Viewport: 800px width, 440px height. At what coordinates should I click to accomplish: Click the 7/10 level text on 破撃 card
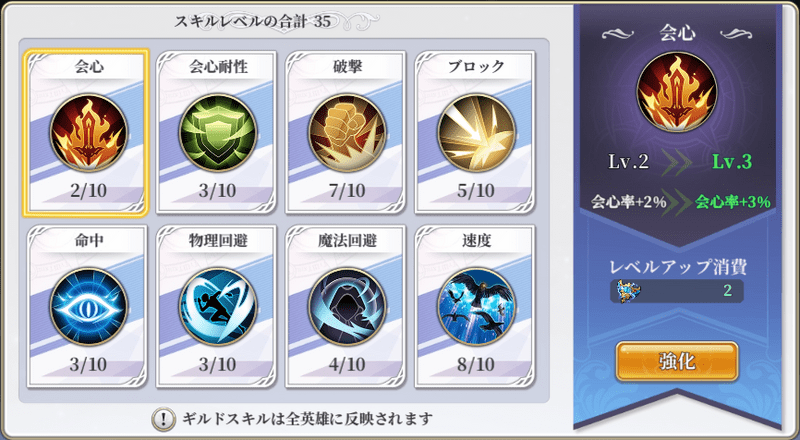pos(347,190)
